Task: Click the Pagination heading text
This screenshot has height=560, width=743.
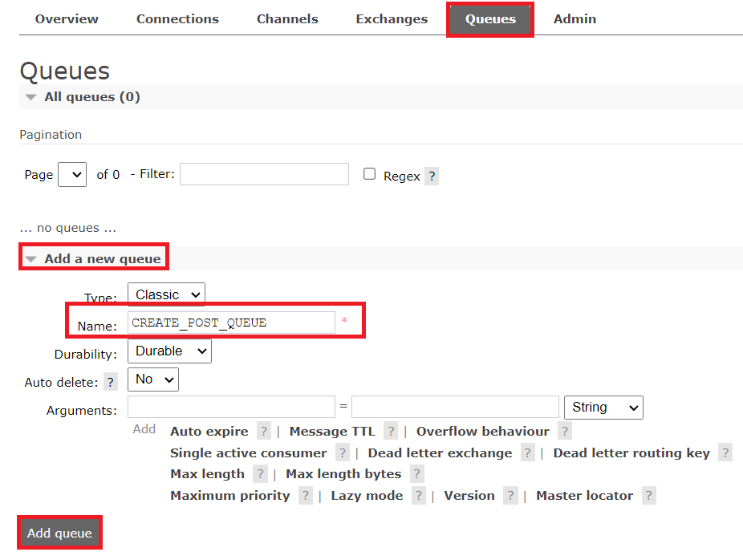Action: coord(51,135)
